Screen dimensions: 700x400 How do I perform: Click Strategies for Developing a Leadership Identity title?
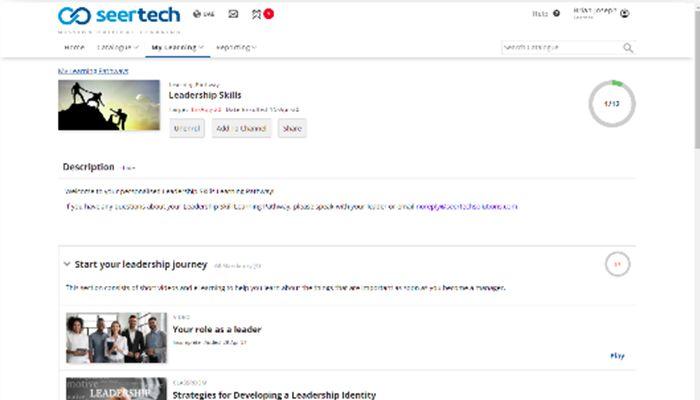click(x=274, y=395)
